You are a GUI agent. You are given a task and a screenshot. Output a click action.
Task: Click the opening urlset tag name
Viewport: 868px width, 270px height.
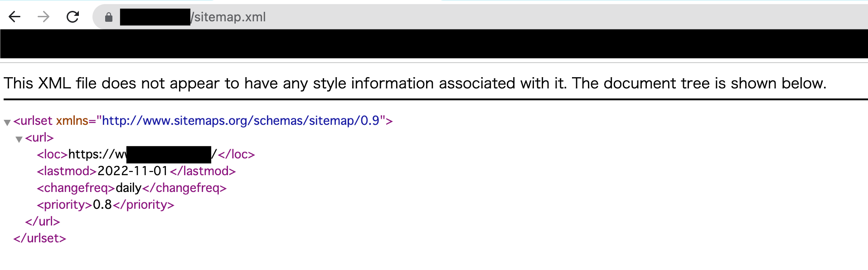[x=36, y=121]
